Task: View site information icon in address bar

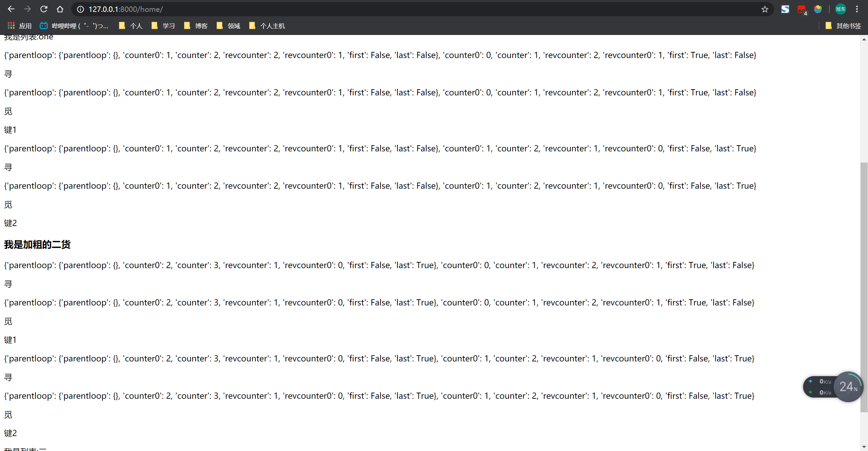Action: click(80, 9)
